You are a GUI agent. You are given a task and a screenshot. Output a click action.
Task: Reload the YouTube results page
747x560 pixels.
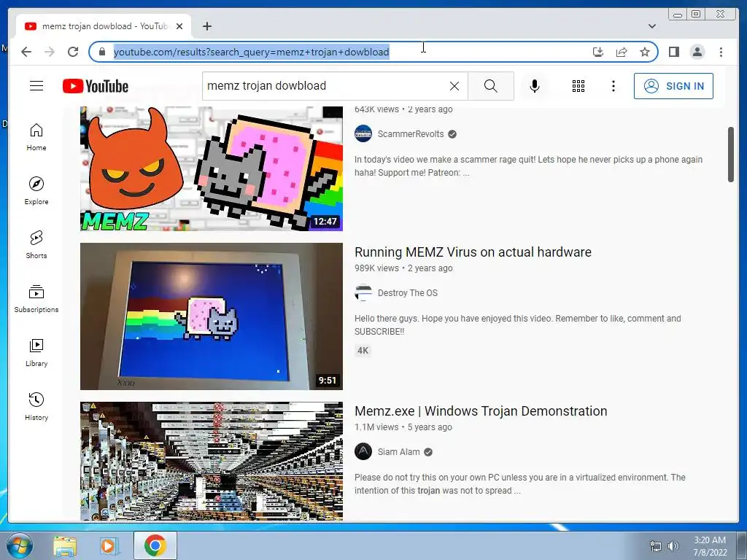(73, 52)
